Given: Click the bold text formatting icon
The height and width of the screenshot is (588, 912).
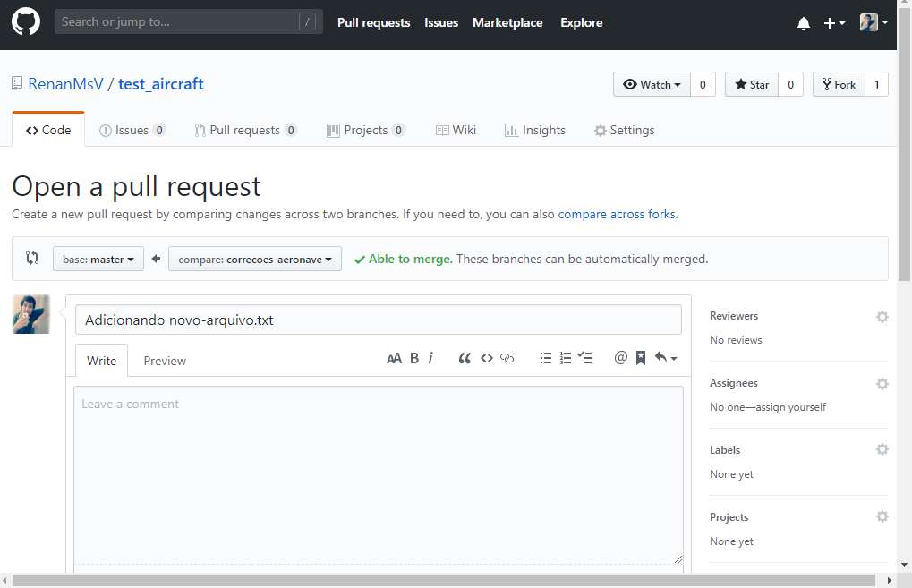Looking at the screenshot, I should (x=414, y=358).
